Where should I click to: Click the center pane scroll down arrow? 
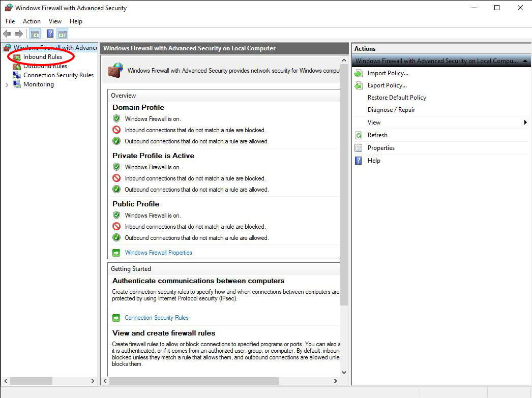344,372
